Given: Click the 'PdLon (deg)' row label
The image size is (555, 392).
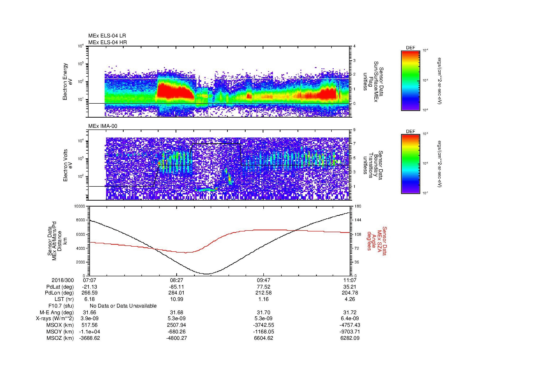Looking at the screenshot, I should point(60,293).
